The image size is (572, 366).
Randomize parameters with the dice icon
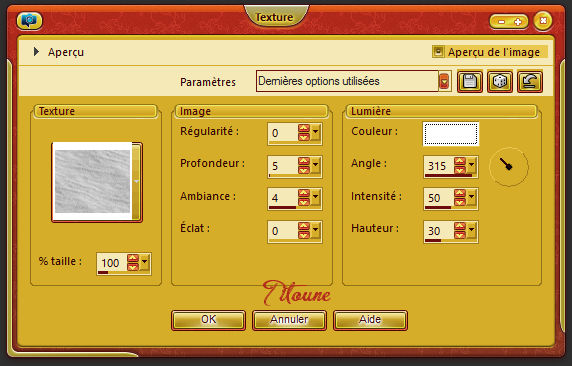(500, 81)
